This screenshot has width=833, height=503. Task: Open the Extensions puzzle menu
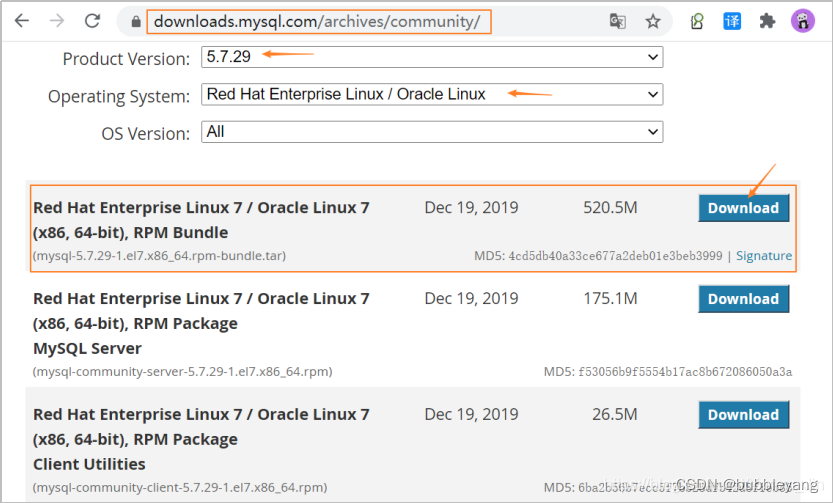tap(767, 21)
